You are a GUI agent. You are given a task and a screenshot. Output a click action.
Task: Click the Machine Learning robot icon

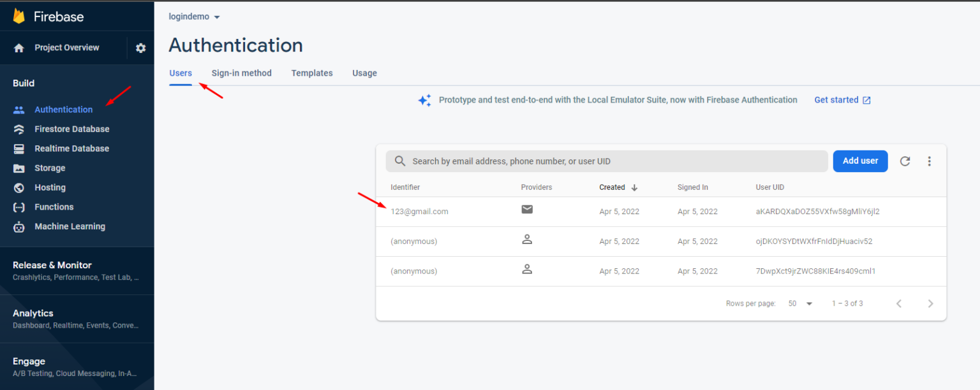(19, 227)
